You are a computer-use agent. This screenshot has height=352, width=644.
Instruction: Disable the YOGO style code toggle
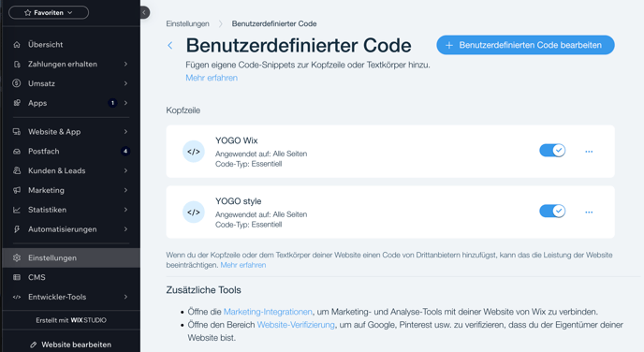[552, 212]
